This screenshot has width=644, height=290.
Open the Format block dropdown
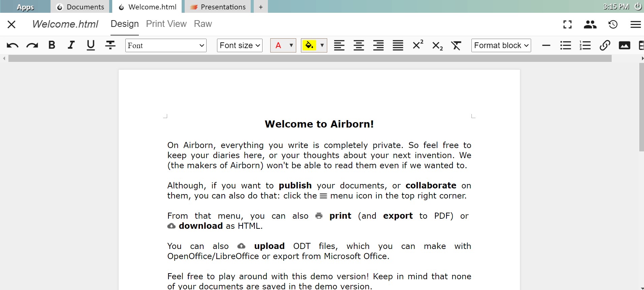tap(501, 45)
